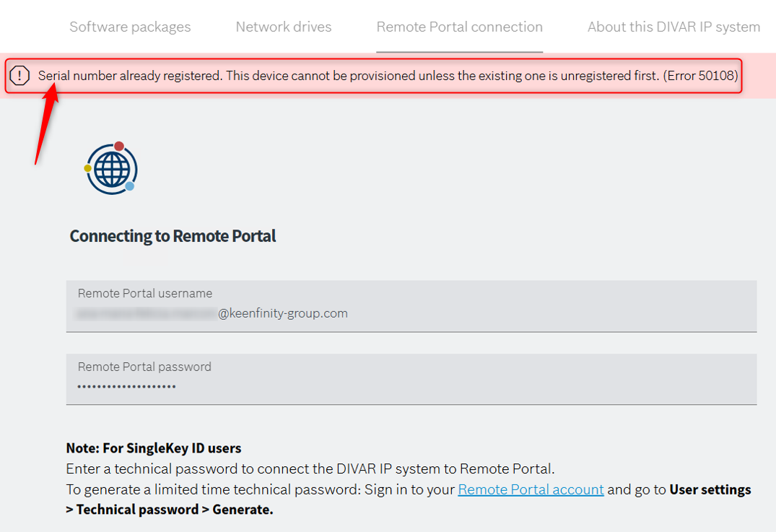Click the "@keenfinity-group.com" username text
The image size is (776, 532).
click(283, 313)
